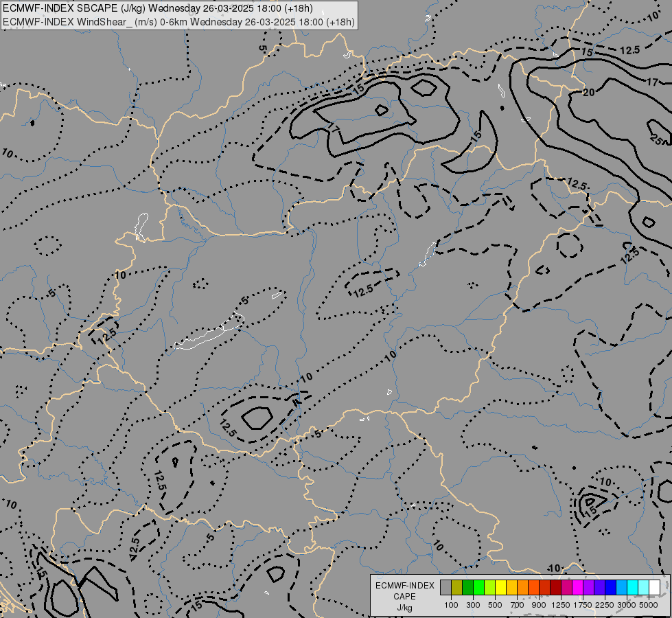Click the WindShear 0-6km title line
This screenshot has height=618, width=672.
178,22
